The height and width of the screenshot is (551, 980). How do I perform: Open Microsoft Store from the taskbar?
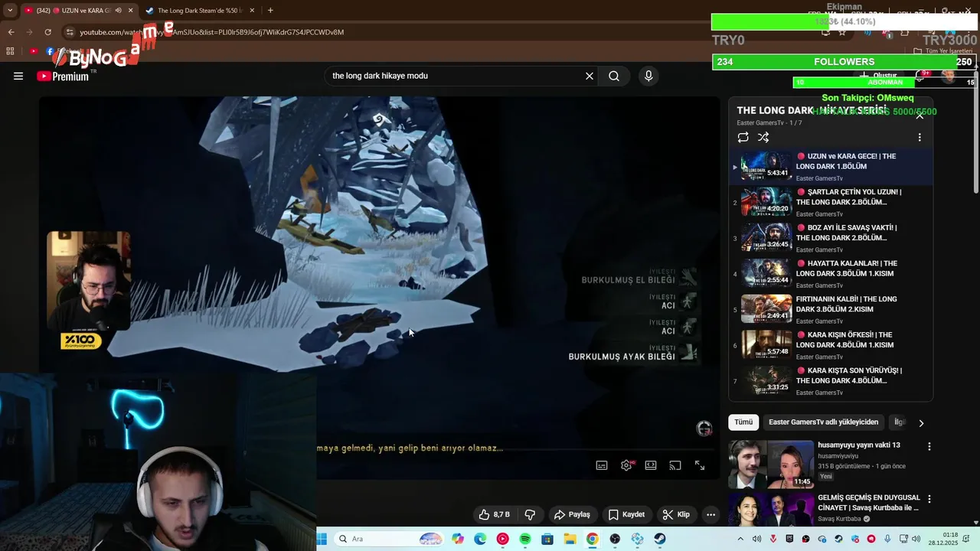[x=547, y=539]
